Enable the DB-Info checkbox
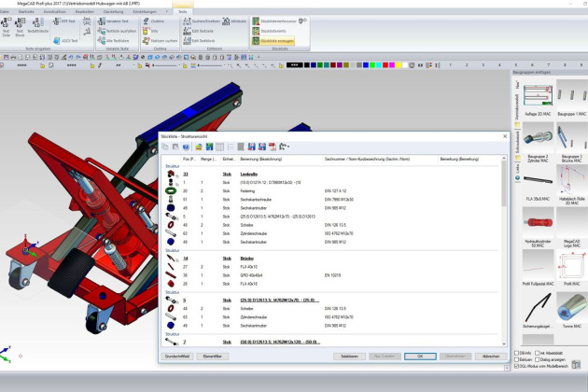 [518, 354]
